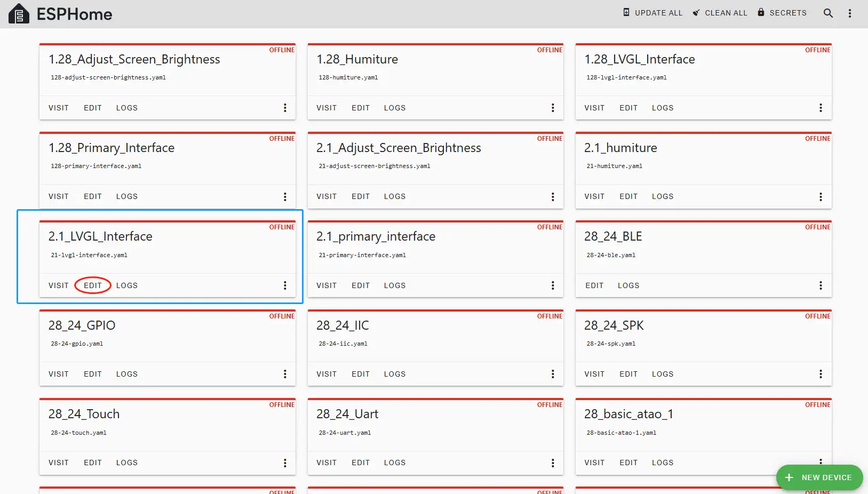This screenshot has height=494, width=868.
Task: Visit the 2.1_primary_interface device
Action: click(x=327, y=285)
